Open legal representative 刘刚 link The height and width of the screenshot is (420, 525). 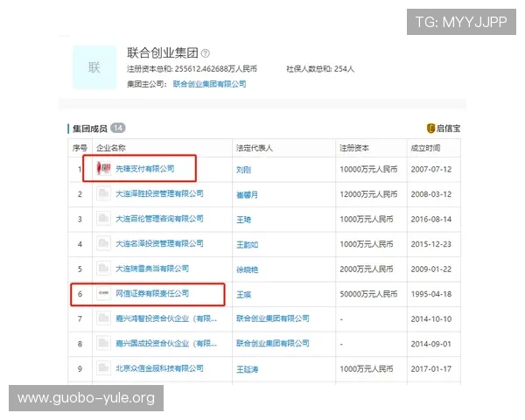(243, 170)
